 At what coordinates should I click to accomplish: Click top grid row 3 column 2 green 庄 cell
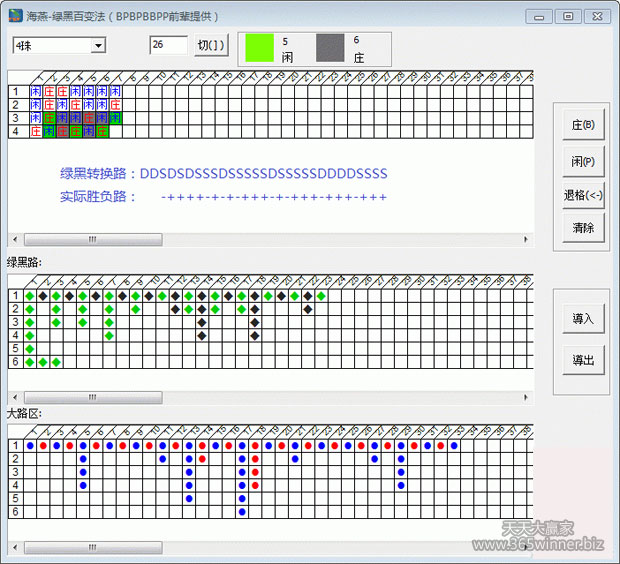pyautogui.click(x=49, y=118)
